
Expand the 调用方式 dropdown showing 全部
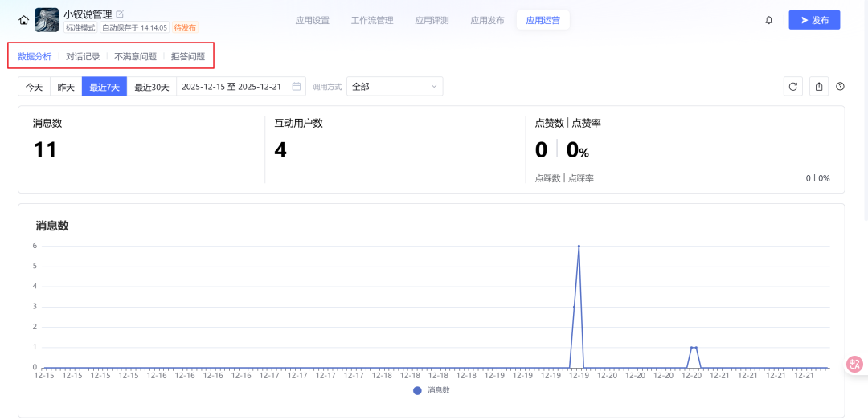[395, 87]
